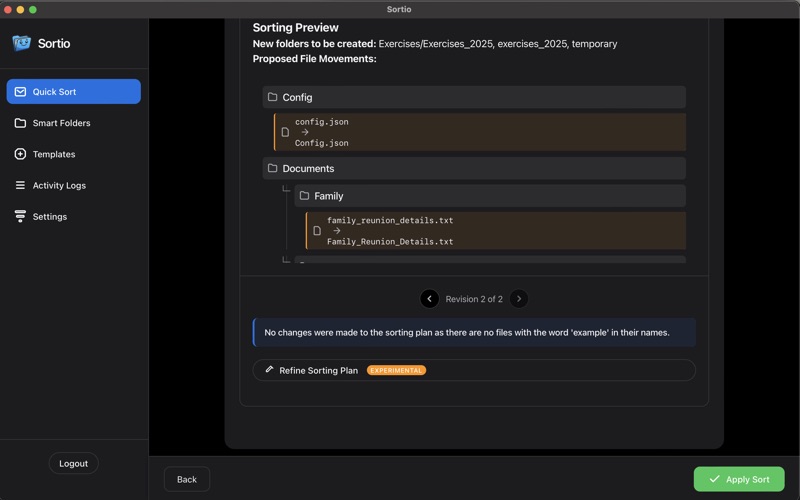The width and height of the screenshot is (800, 500).
Task: Collapse the Config folder row
Action: (474, 97)
